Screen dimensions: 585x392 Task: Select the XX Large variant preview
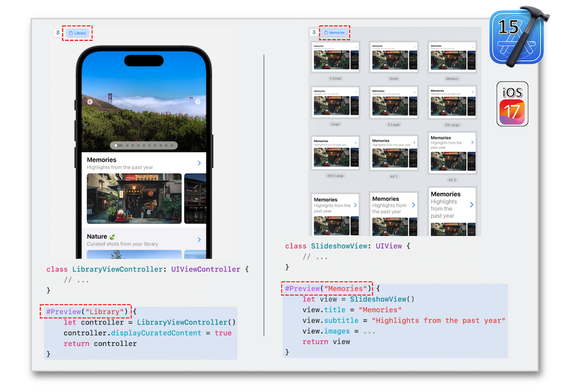click(x=452, y=102)
